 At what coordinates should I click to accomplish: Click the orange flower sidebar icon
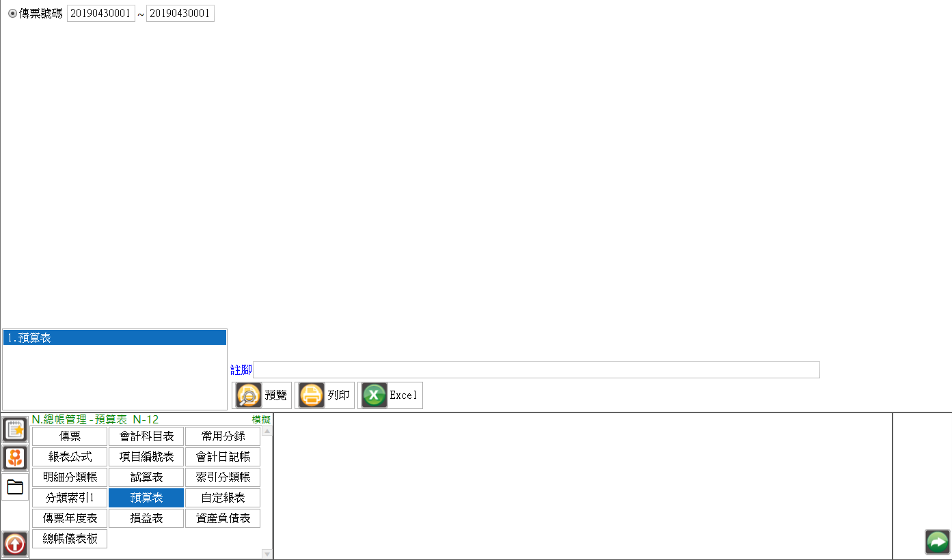click(15, 458)
